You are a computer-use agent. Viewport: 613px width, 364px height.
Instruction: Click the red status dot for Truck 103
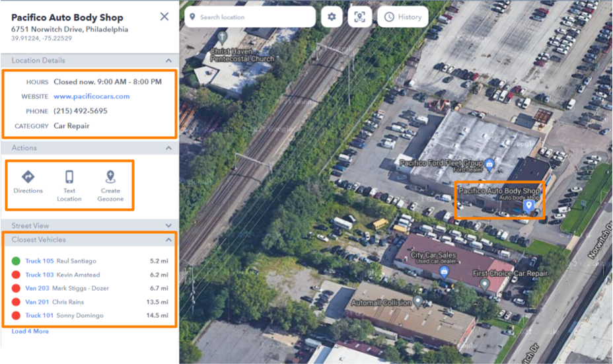16,274
